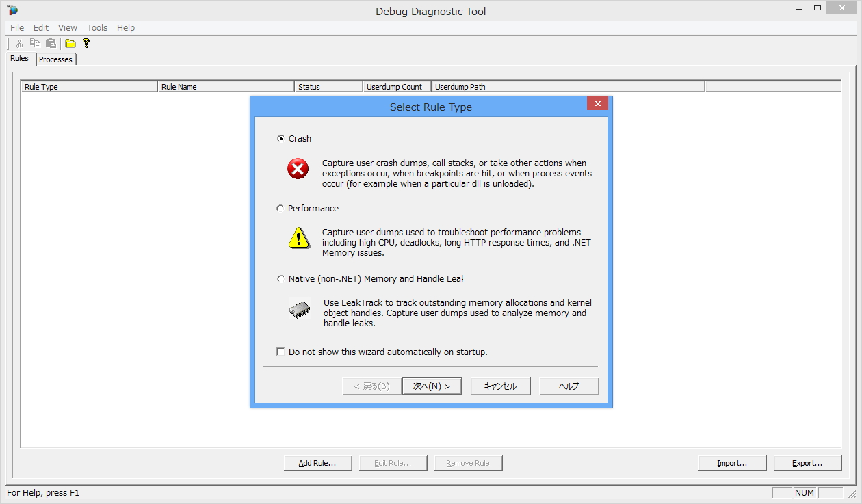The width and height of the screenshot is (862, 504).
Task: Click the NUM indicator in status bar
Action: (x=805, y=492)
